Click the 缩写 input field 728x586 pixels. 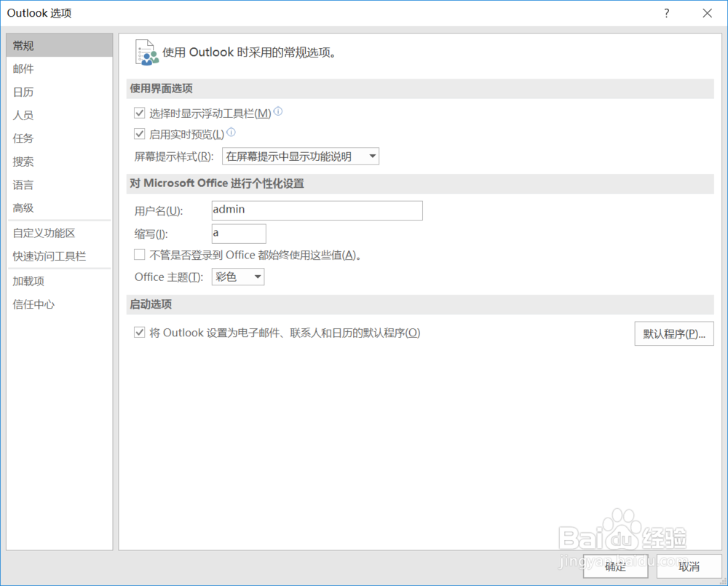coord(239,233)
